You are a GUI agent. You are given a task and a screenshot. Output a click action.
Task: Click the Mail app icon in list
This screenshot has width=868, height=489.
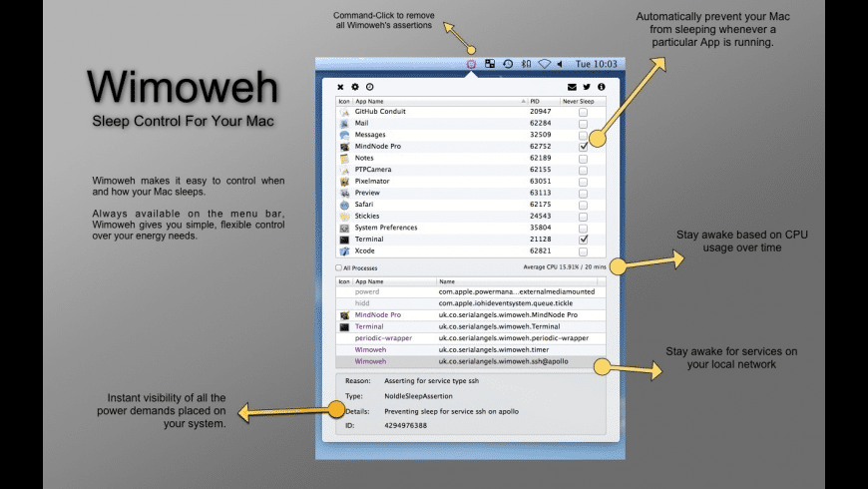[x=344, y=124]
